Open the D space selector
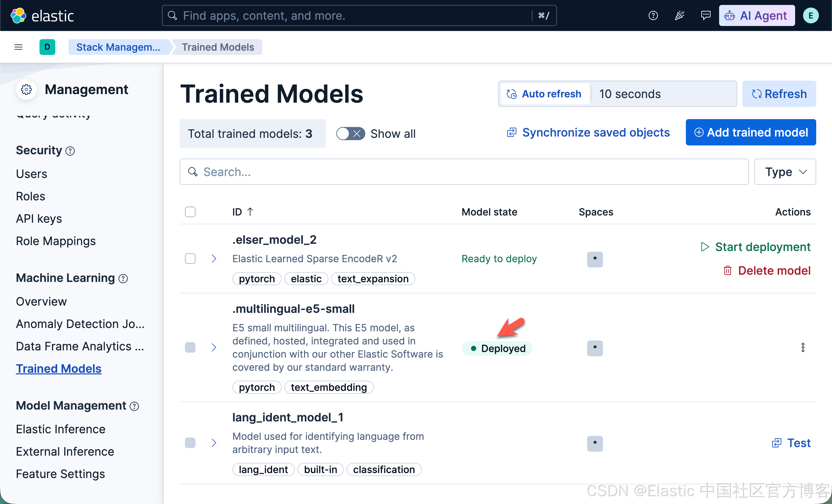The height and width of the screenshot is (504, 832). coord(47,47)
